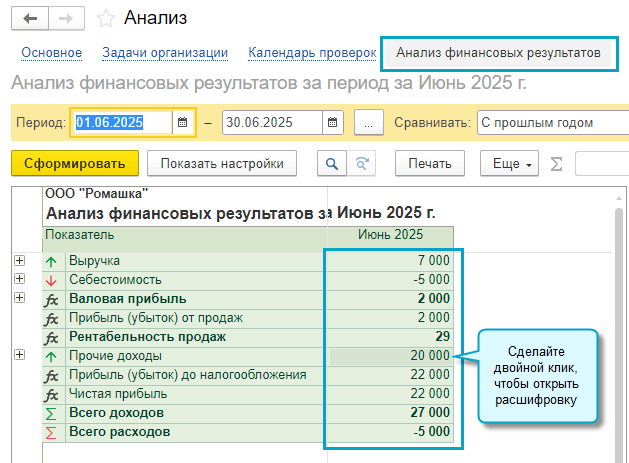This screenshot has width=629, height=463.
Task: Click the Показать настройки button
Action: pos(222,163)
